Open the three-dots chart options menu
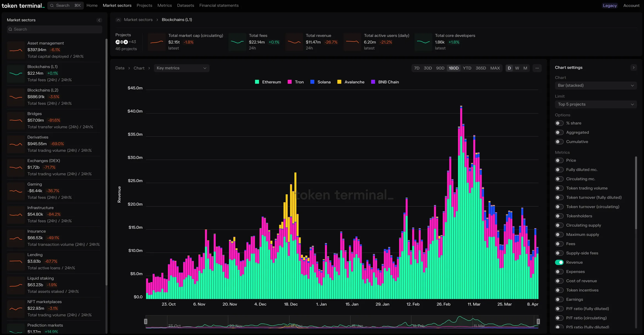644x335 pixels. pyautogui.click(x=537, y=68)
